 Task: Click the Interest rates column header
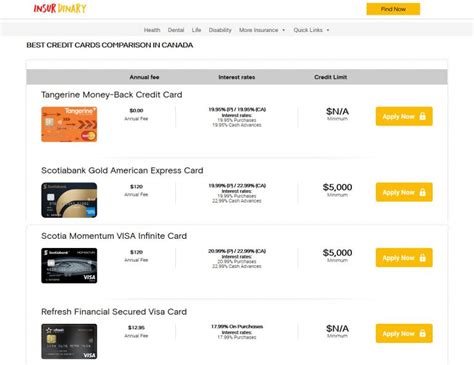pyautogui.click(x=237, y=77)
